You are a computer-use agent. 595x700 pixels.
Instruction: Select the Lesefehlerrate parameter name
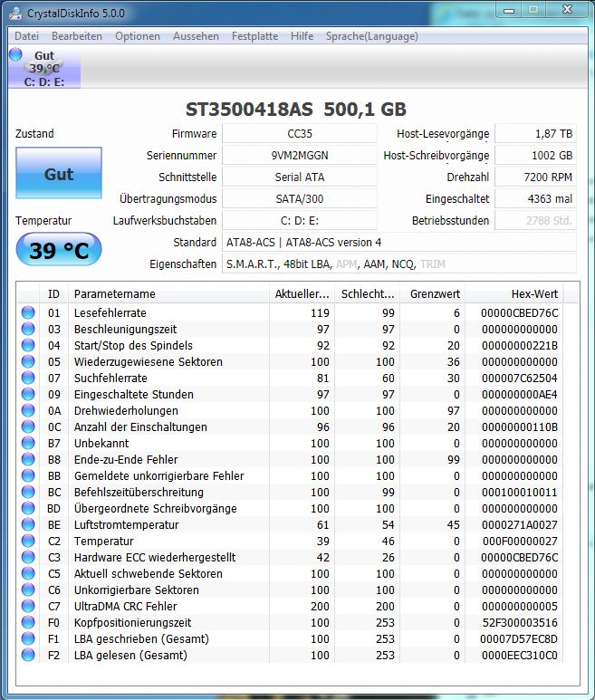(x=110, y=313)
